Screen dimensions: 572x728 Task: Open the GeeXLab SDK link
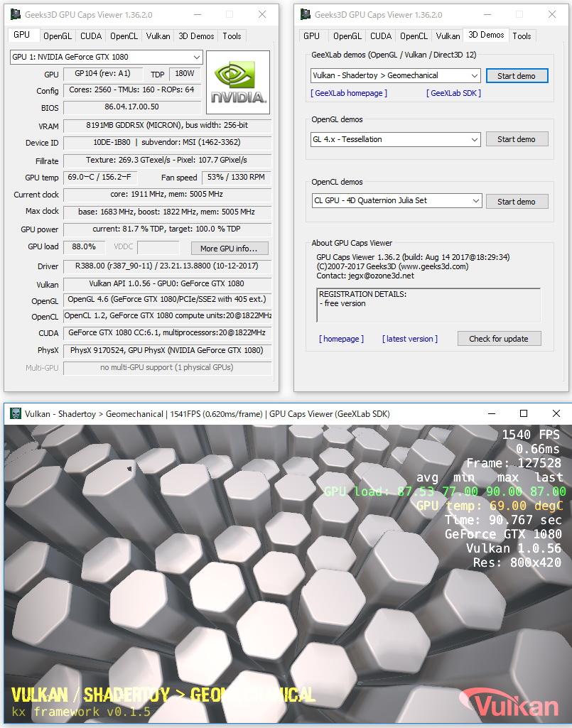[x=453, y=93]
